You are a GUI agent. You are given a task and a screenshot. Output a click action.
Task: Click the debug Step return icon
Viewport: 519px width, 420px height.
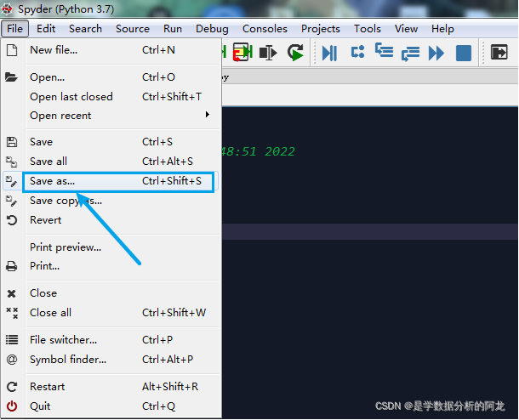[x=410, y=53]
